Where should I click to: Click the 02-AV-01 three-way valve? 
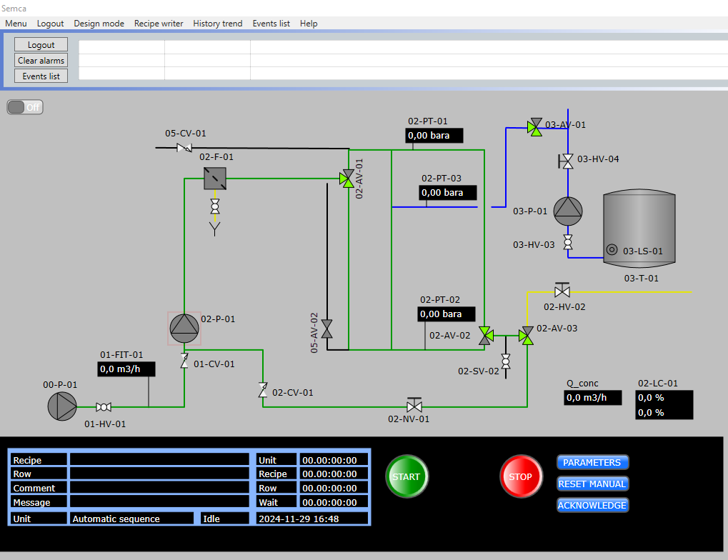(x=347, y=179)
